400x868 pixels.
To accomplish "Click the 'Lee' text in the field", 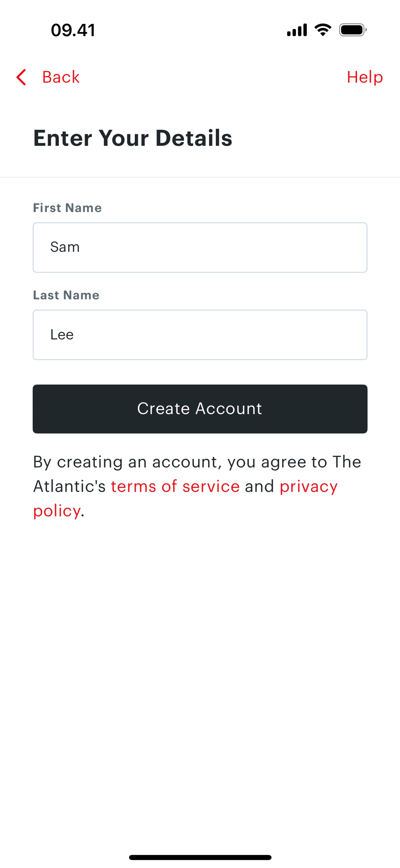I will pos(62,335).
